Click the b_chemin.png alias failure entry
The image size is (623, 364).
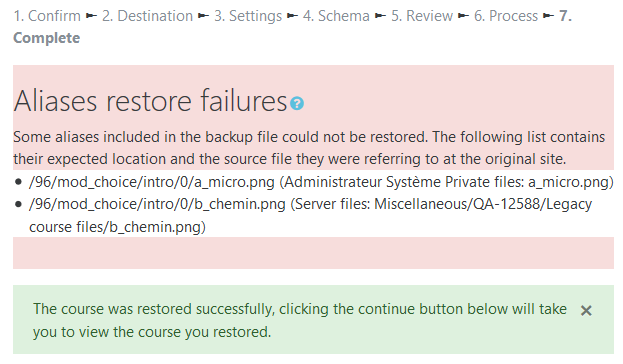pos(310,215)
